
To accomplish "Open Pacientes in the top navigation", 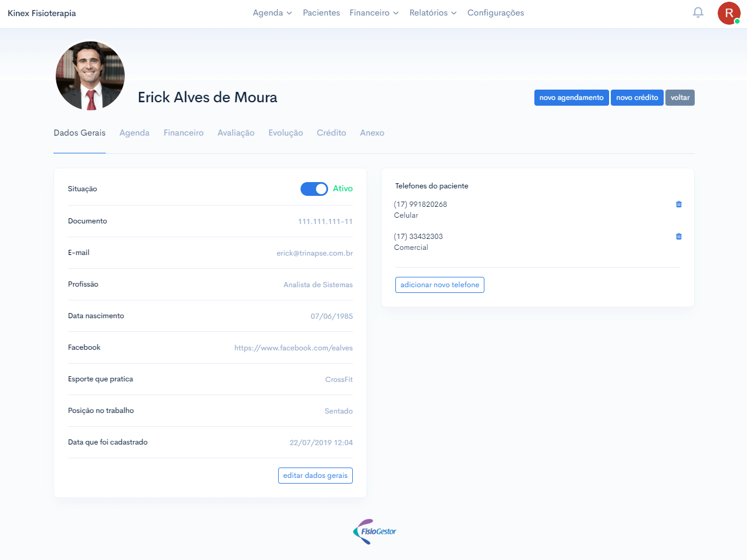I will pyautogui.click(x=321, y=13).
